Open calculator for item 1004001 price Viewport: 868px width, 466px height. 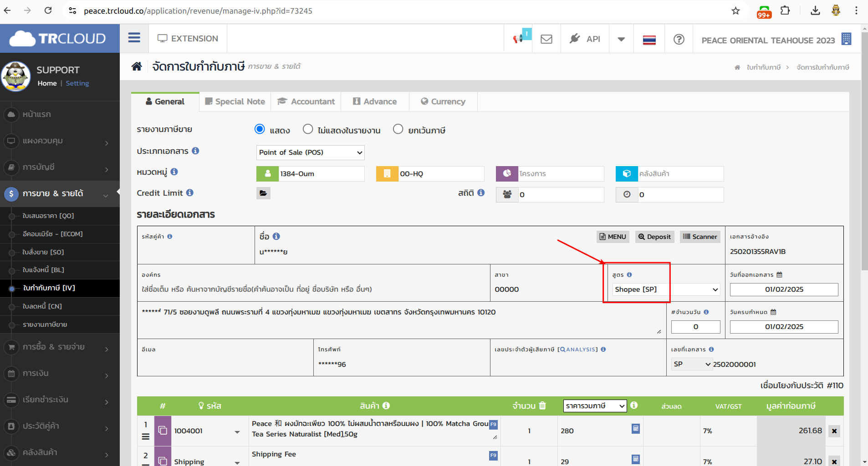point(636,429)
